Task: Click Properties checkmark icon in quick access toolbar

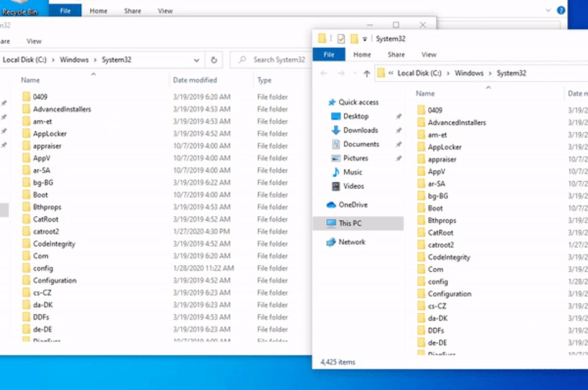Action: 341,39
